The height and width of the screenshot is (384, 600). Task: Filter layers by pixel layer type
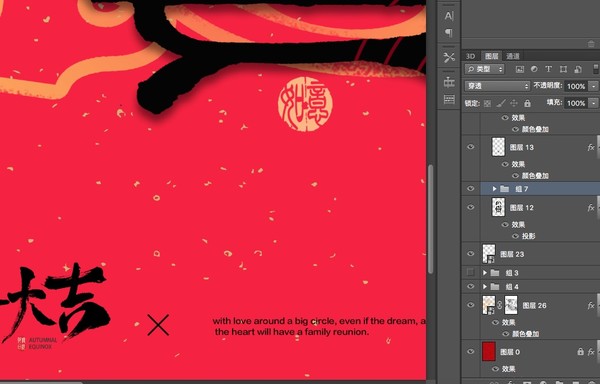pyautogui.click(x=520, y=69)
